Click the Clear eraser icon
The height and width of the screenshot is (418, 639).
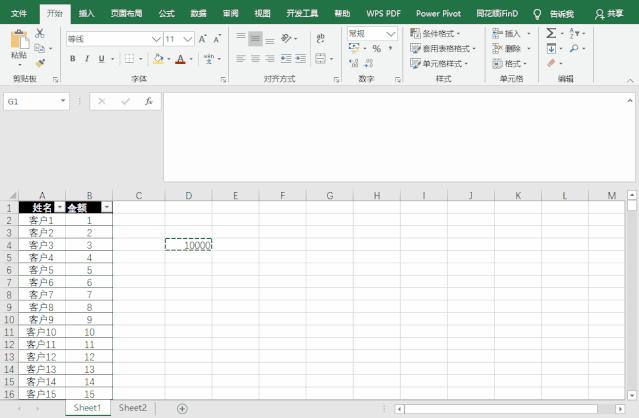pyautogui.click(x=551, y=63)
